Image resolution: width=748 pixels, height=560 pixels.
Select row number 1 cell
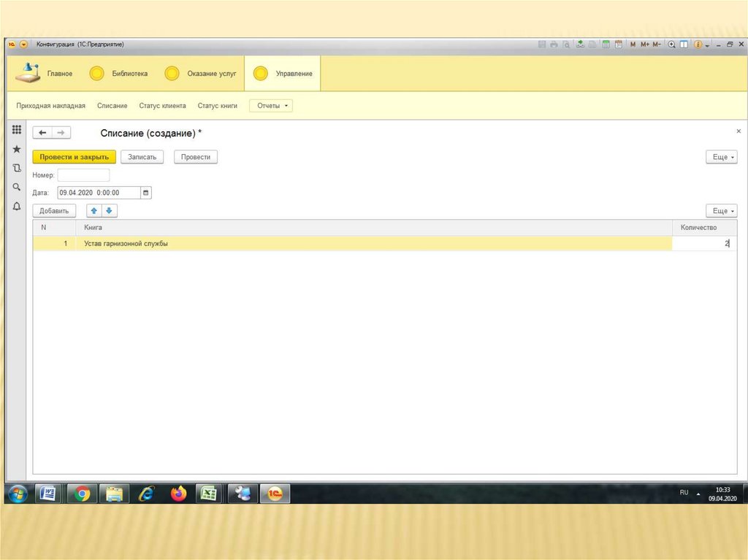pyautogui.click(x=54, y=243)
